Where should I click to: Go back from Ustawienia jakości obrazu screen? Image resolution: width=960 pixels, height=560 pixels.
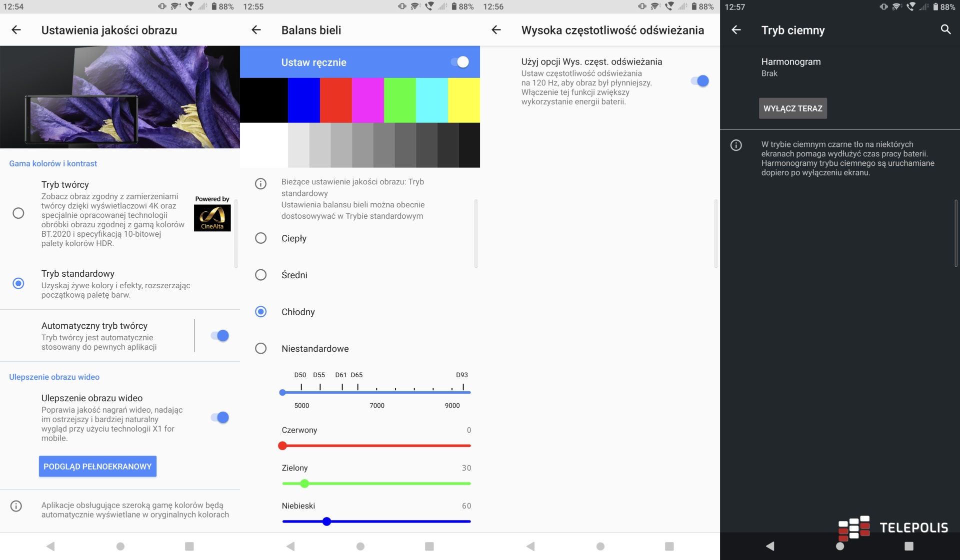click(16, 30)
